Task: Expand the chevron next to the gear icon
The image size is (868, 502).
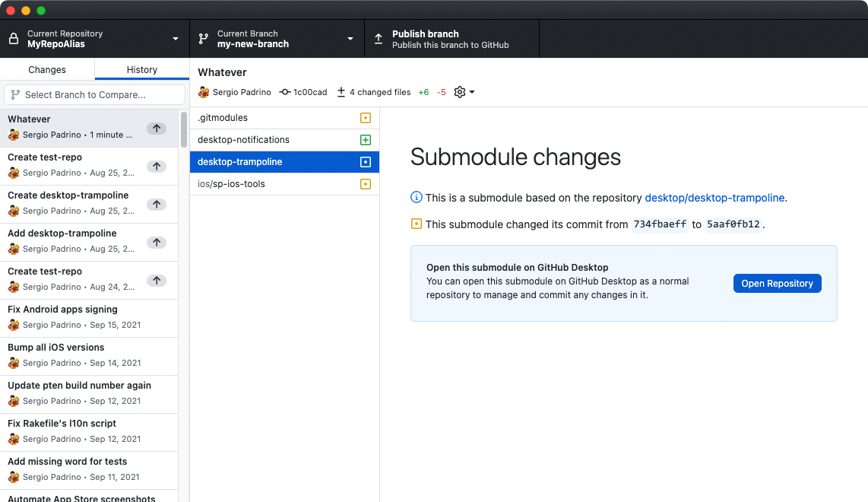Action: point(470,92)
